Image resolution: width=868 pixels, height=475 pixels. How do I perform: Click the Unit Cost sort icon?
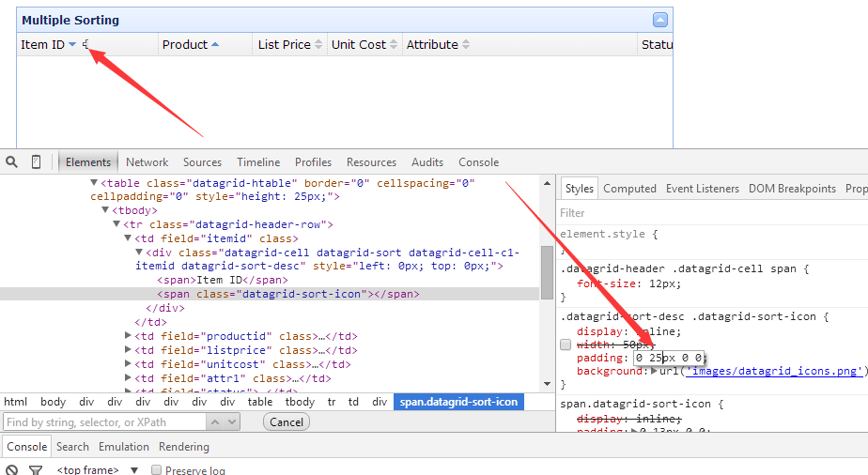[394, 45]
